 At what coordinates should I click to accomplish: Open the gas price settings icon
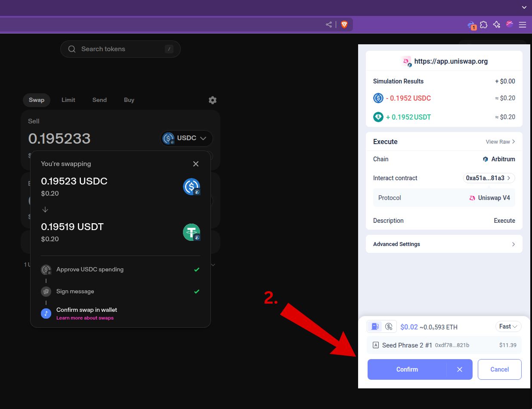pos(390,326)
